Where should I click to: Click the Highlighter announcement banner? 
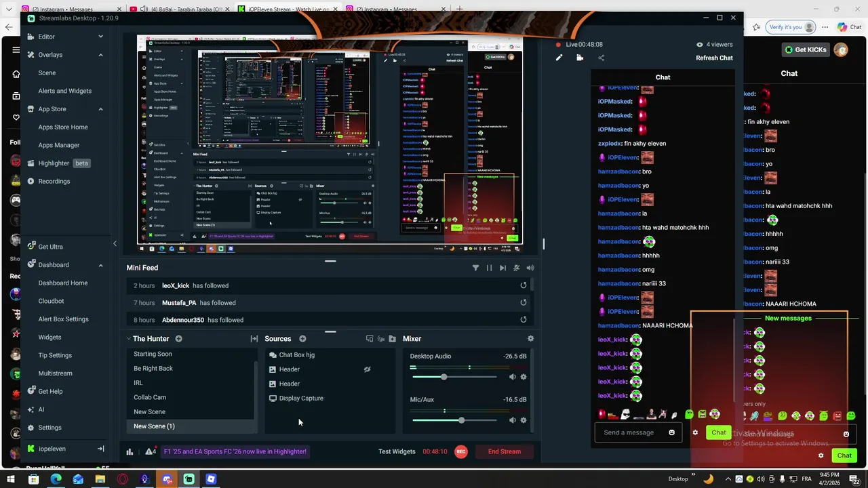235,451
